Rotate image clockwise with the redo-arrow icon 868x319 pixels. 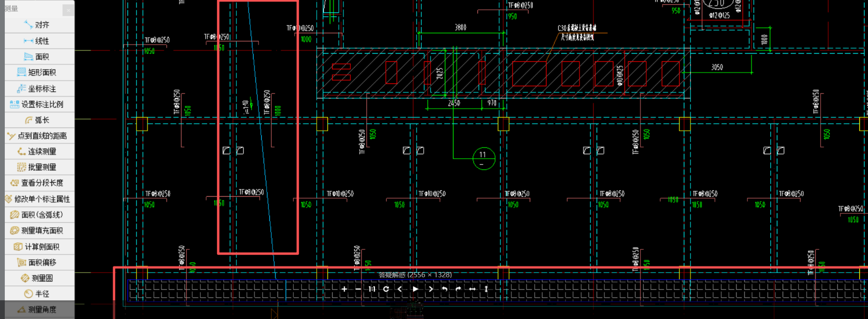pyautogui.click(x=458, y=289)
